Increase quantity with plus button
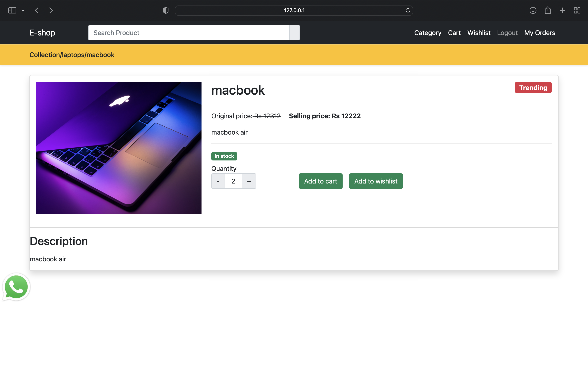Viewport: 588px width, 367px height. (x=249, y=181)
